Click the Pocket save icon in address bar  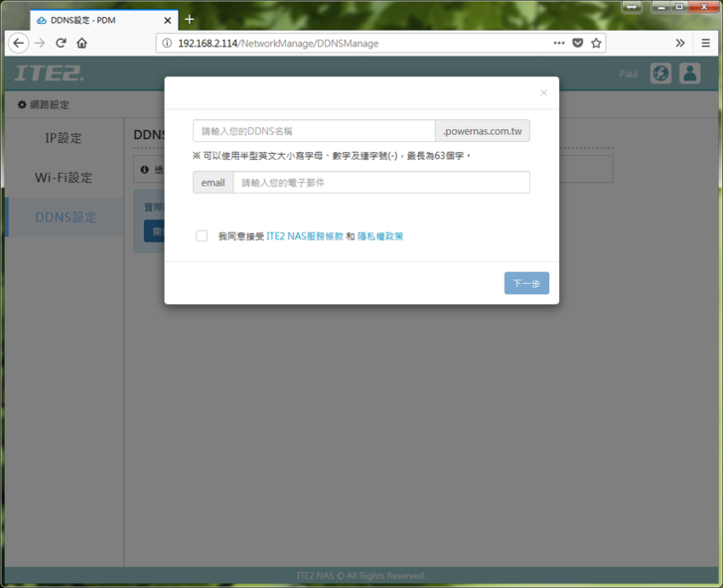point(577,43)
